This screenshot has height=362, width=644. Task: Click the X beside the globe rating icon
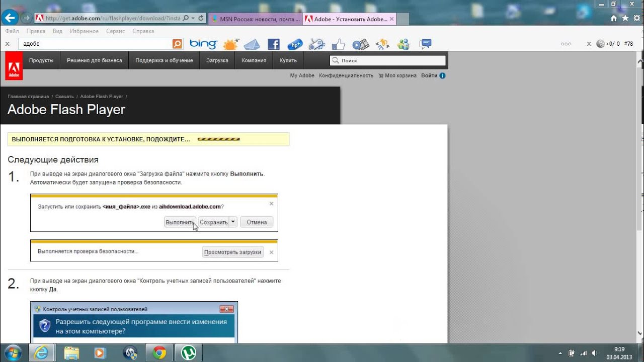[x=589, y=44]
